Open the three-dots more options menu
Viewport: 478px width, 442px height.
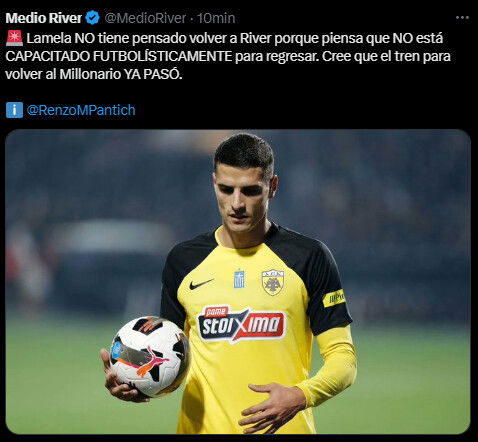[x=462, y=18]
